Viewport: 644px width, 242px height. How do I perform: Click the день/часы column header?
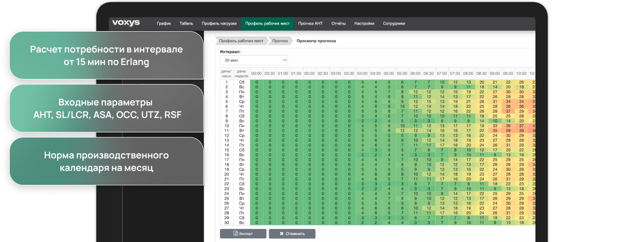click(226, 73)
